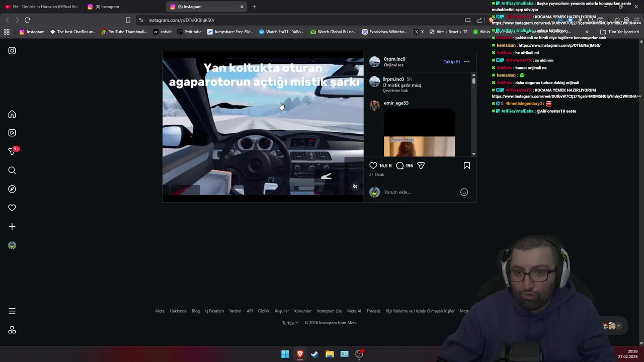This screenshot has width=644, height=362.
Task: Open the hamburger More menu in sidebar
Action: click(12, 311)
